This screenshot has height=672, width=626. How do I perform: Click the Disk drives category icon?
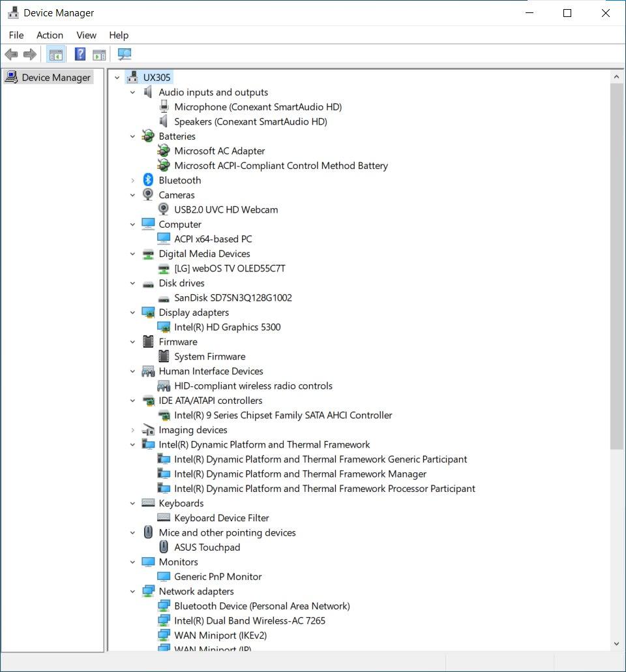(x=148, y=284)
